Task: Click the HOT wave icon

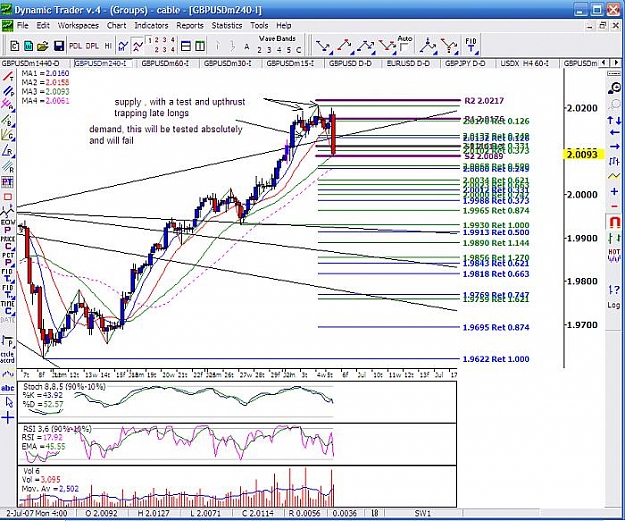Action: click(x=614, y=255)
